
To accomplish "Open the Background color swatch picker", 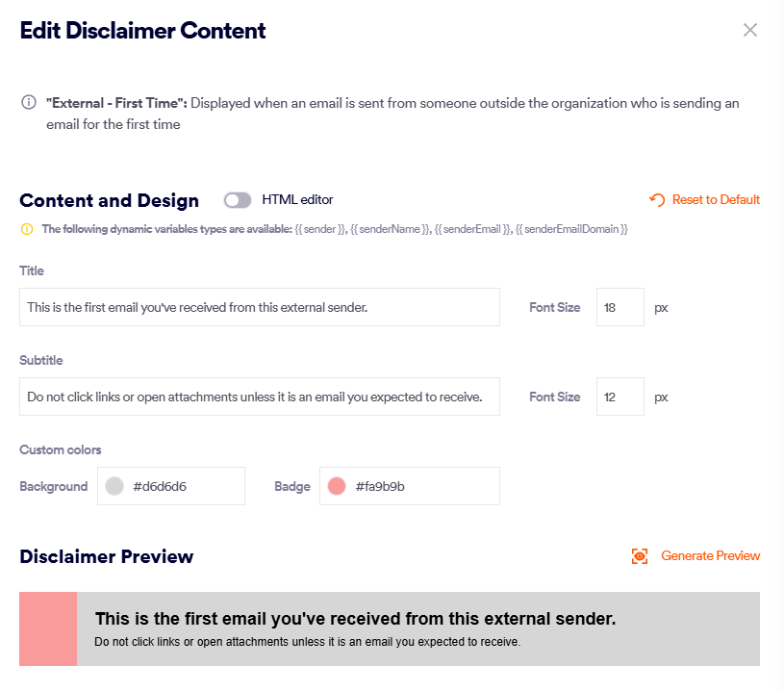I will 114,486.
